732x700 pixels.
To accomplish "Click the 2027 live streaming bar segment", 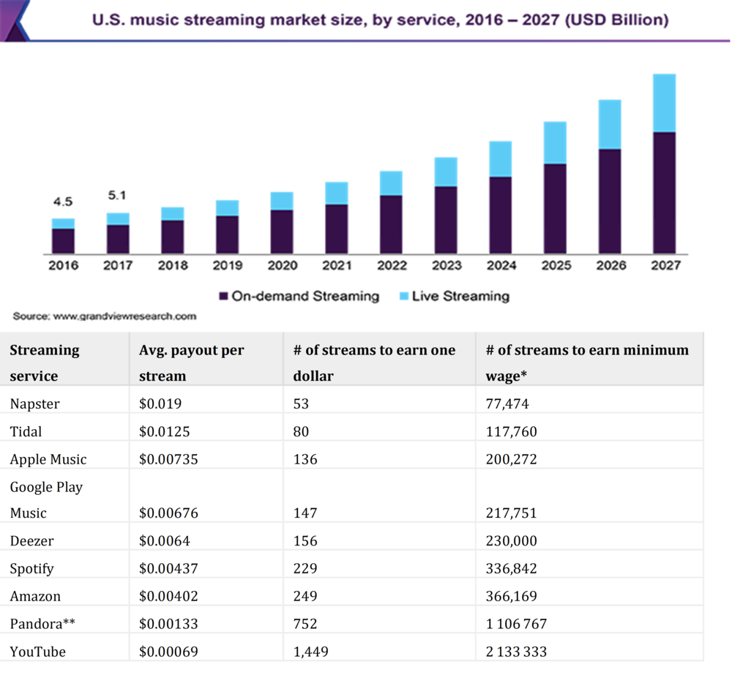I will coord(664,103).
